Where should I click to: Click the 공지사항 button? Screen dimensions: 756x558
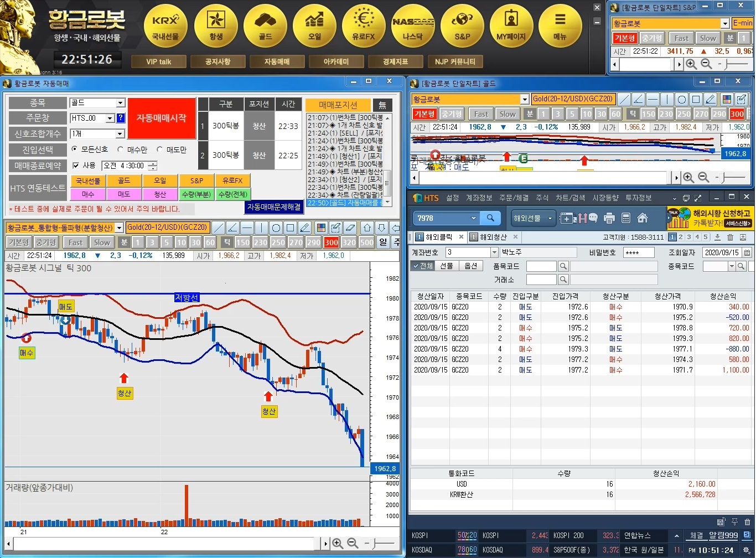(218, 61)
